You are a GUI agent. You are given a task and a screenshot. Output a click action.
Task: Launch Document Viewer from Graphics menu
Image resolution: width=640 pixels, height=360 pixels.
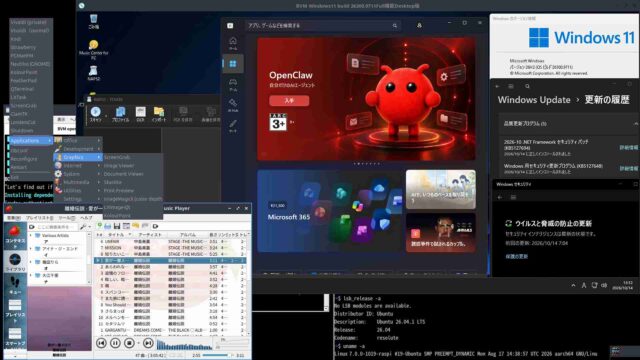(x=132, y=174)
